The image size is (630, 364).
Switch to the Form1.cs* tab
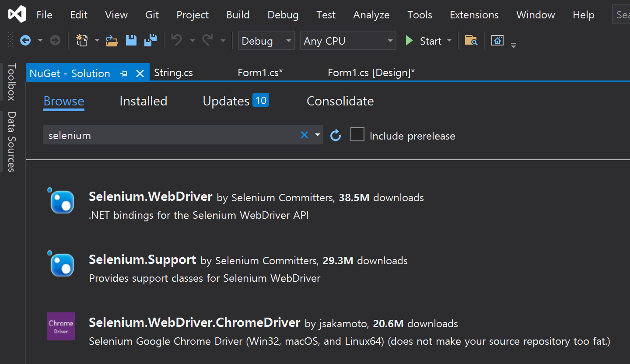[260, 73]
